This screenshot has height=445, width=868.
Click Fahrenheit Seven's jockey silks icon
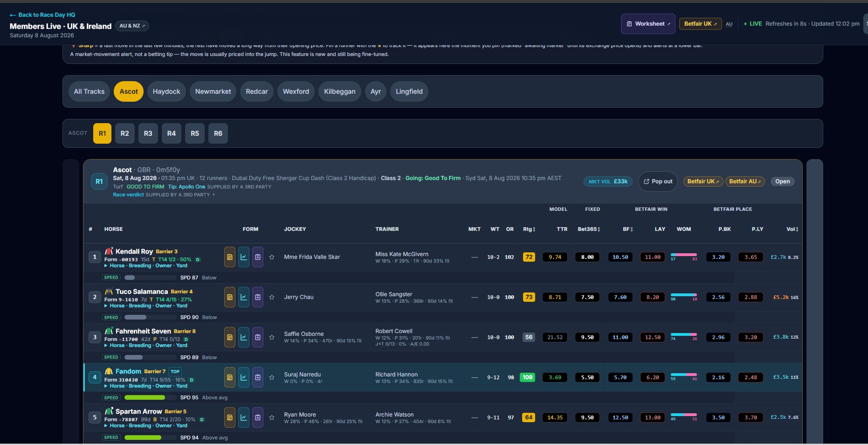click(x=109, y=331)
